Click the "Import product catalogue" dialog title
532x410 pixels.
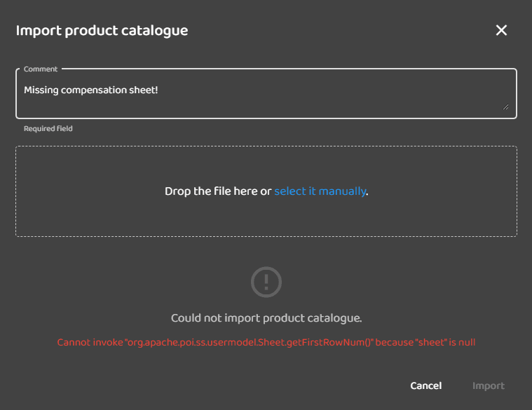[102, 30]
